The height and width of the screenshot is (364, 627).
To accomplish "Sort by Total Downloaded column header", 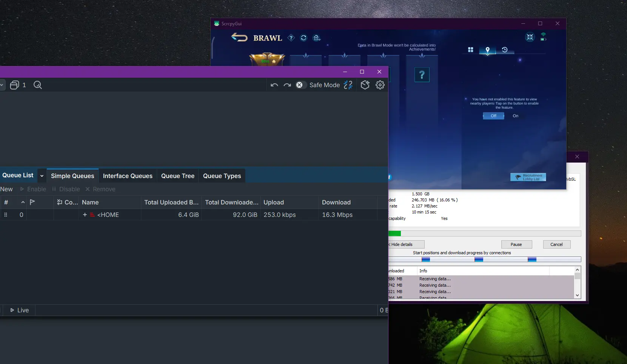I will tap(231, 202).
